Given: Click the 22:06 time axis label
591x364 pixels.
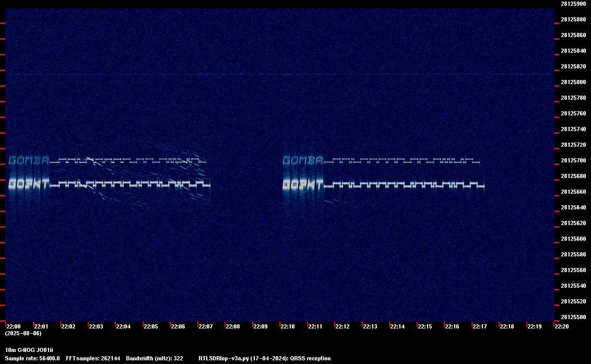Looking at the screenshot, I should [x=178, y=326].
